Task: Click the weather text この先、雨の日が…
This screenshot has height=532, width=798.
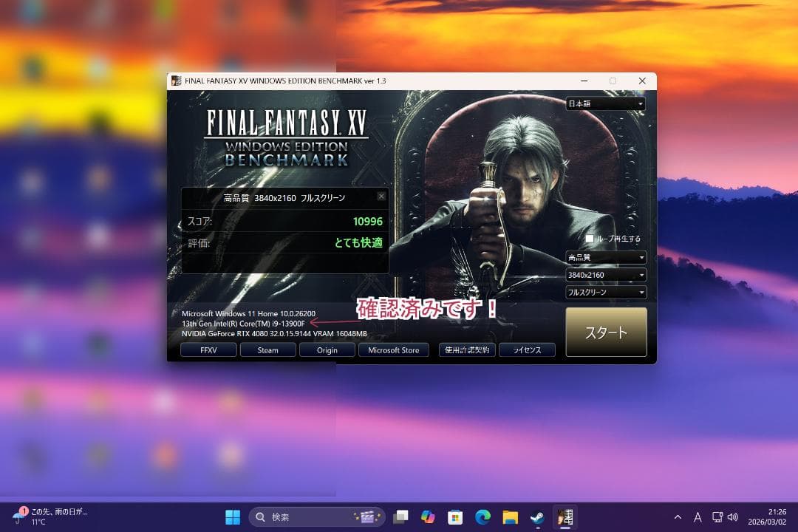Action: coord(60,511)
